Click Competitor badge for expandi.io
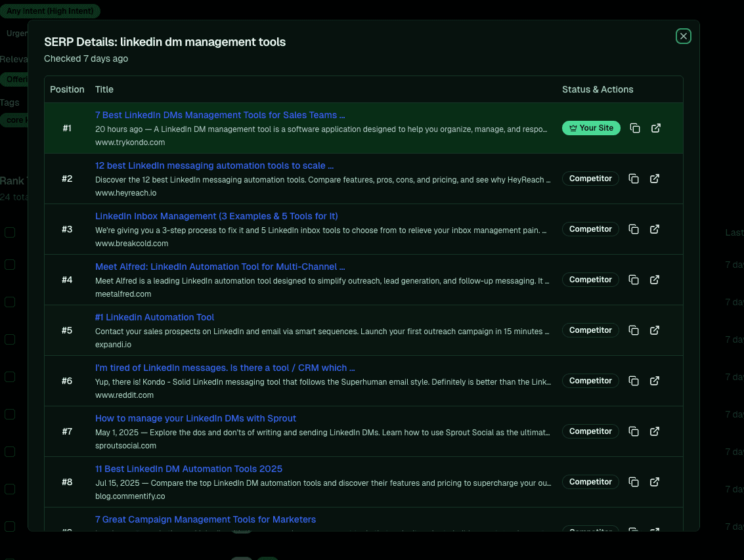744x560 pixels. [590, 330]
